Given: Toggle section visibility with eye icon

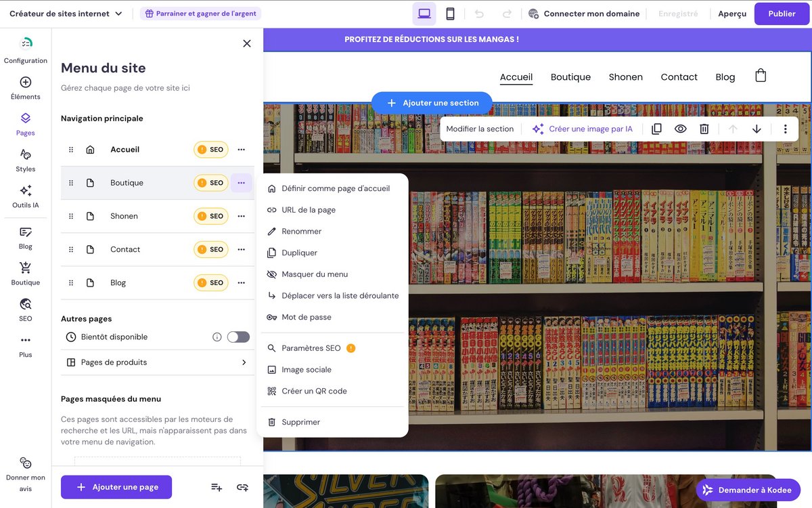Looking at the screenshot, I should point(680,129).
